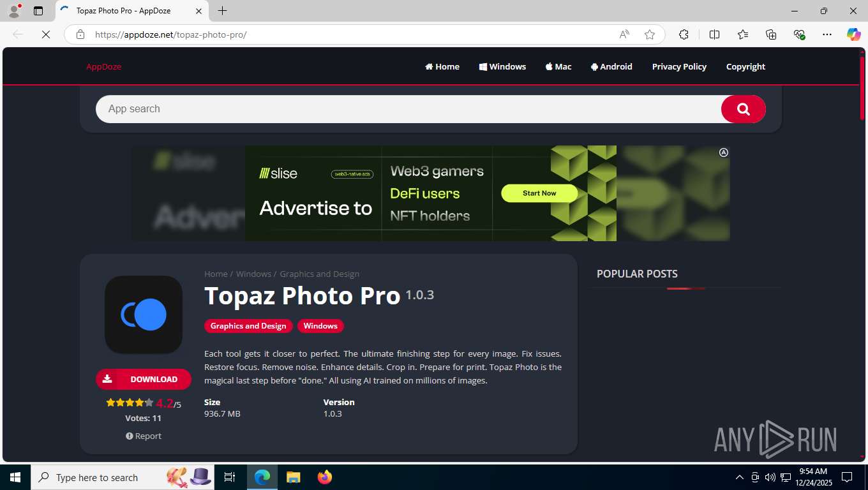
Task: Launch Firefox from the taskbar
Action: (x=324, y=477)
